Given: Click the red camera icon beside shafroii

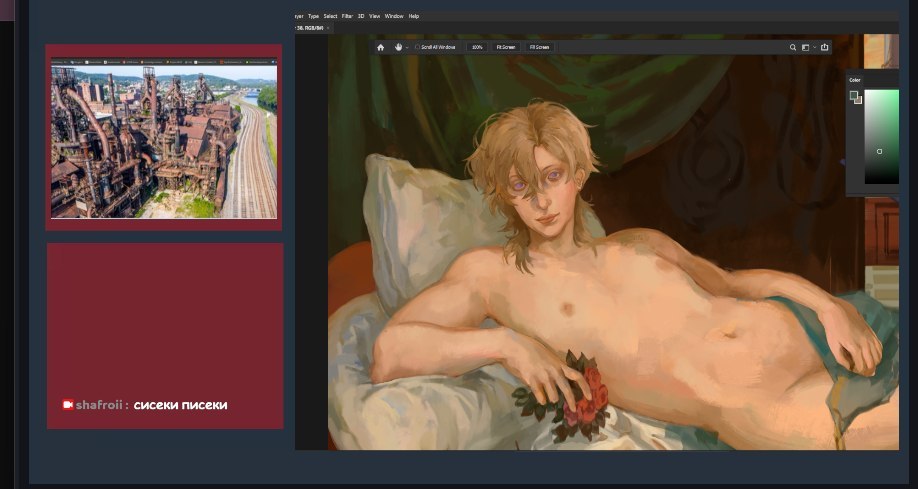Looking at the screenshot, I should pyautogui.click(x=68, y=405).
